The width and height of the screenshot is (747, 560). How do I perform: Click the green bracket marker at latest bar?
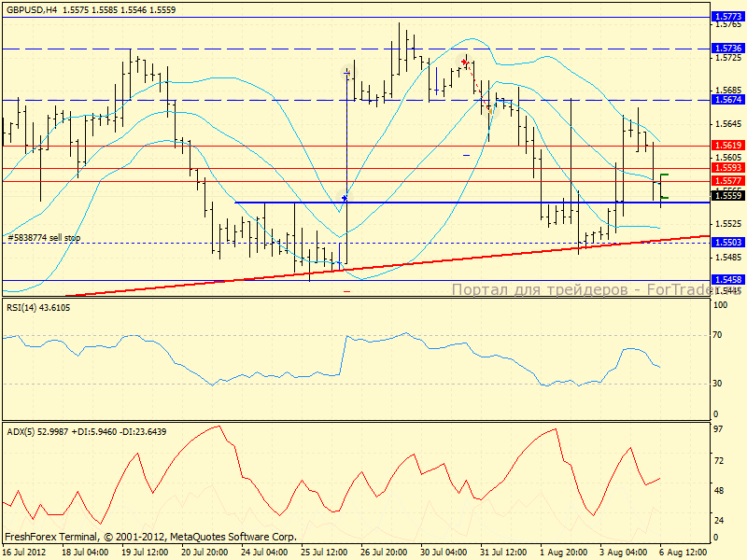point(665,186)
